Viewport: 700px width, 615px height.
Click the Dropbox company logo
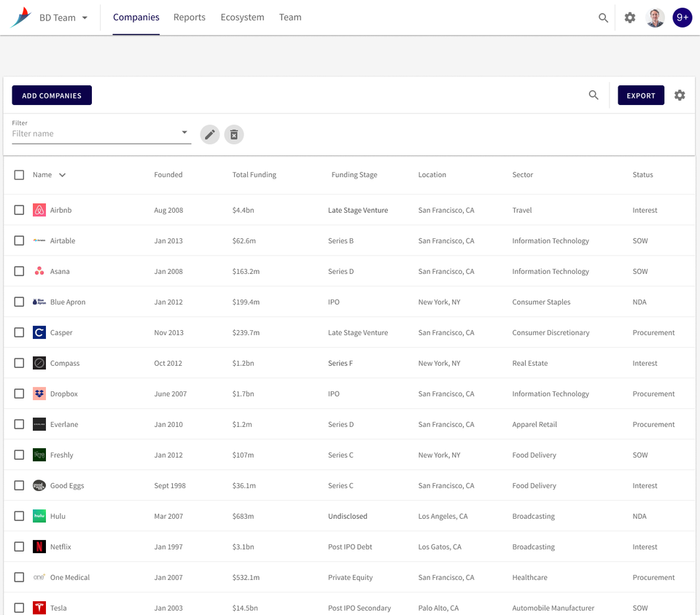point(39,393)
